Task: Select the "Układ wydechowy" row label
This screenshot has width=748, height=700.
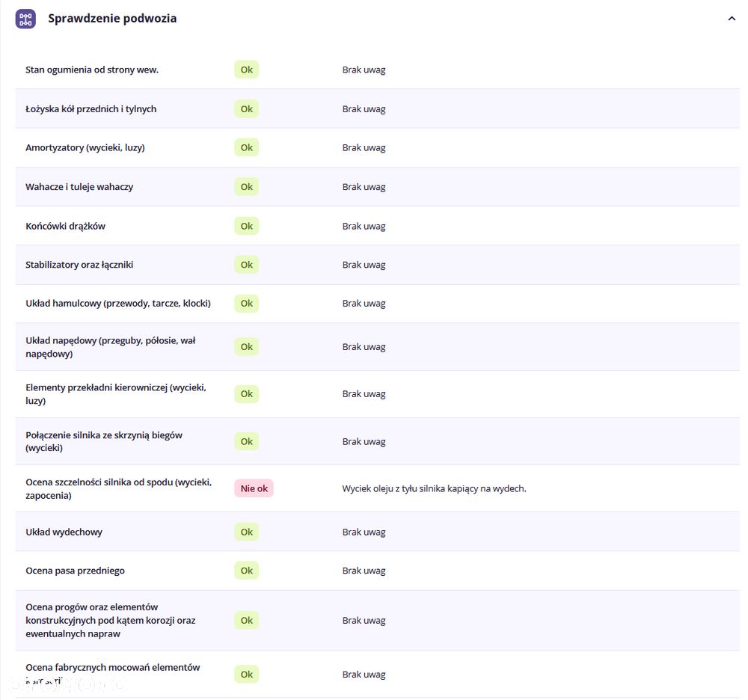Action: tap(64, 532)
